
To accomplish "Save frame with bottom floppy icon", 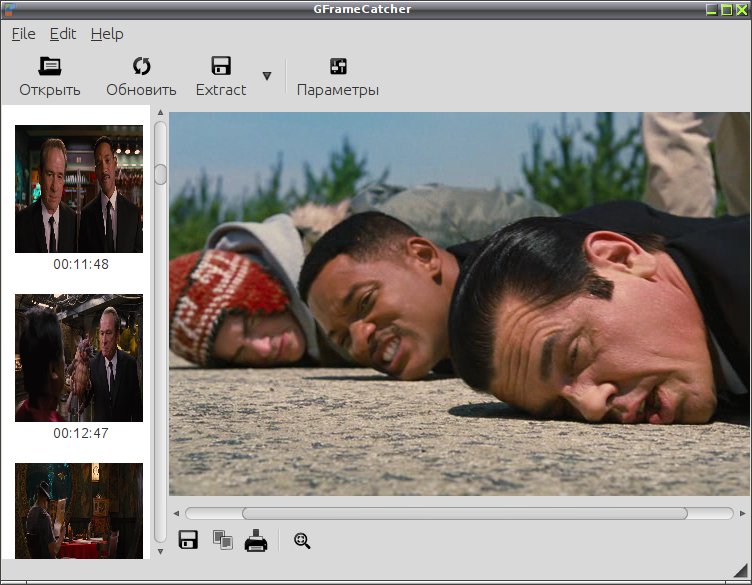I will (188, 539).
